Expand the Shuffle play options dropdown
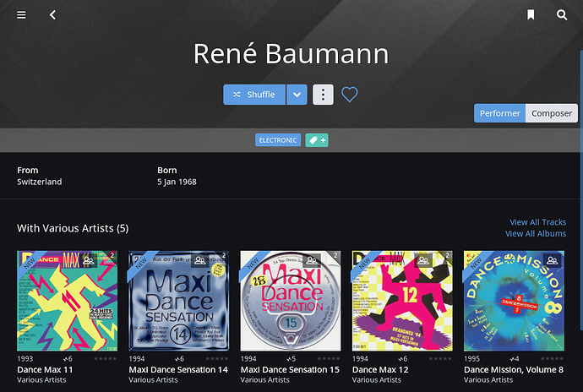Viewport: 583px width, 392px height. 297,95
